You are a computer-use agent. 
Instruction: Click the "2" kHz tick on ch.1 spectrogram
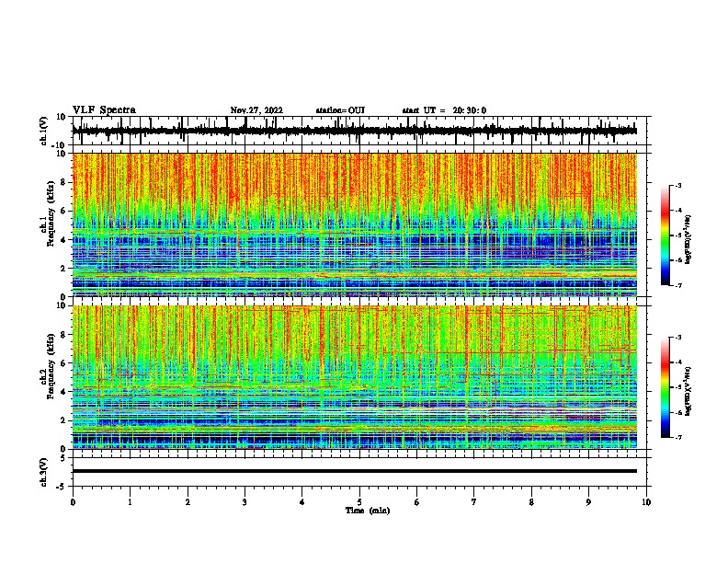(x=64, y=268)
